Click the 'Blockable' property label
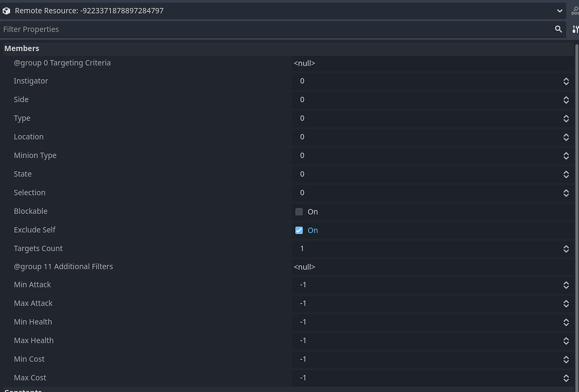Screen dimensions: 579x392 coord(31,211)
